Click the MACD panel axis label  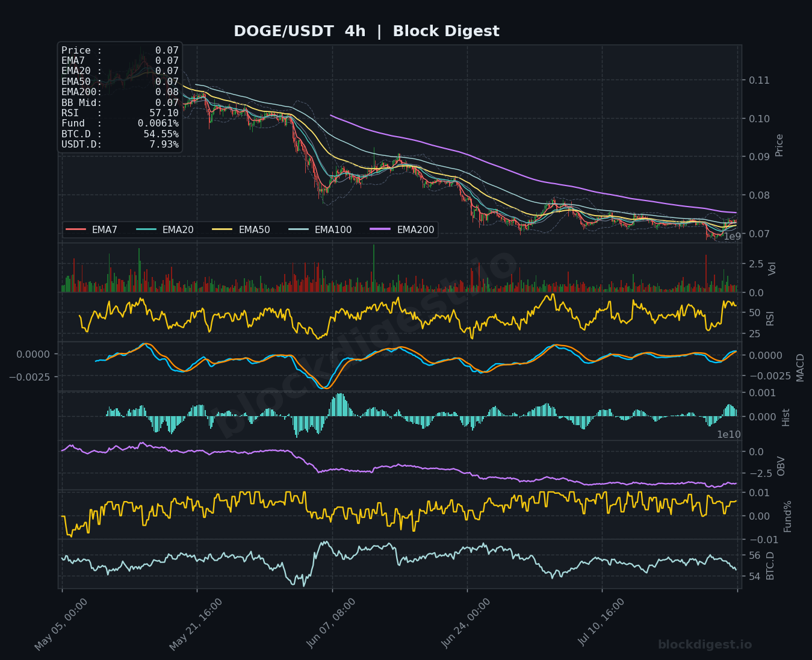click(x=800, y=367)
